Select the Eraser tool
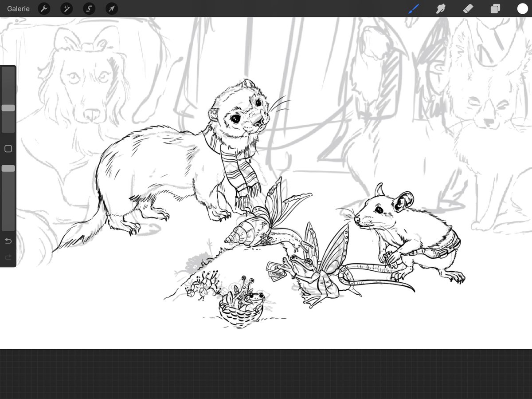The height and width of the screenshot is (399, 532). click(x=468, y=8)
